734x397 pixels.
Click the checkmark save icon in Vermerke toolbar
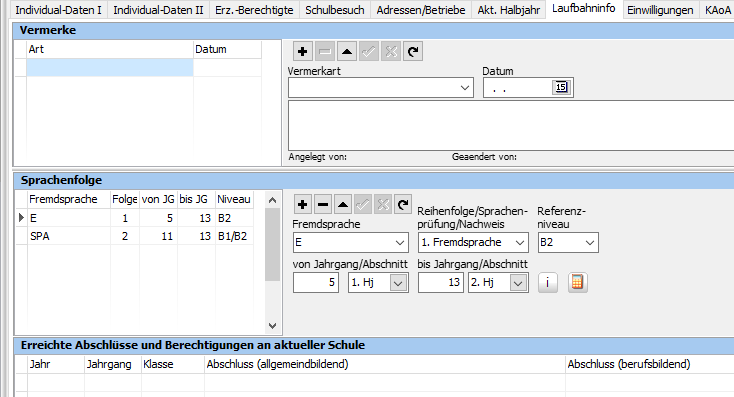369,51
